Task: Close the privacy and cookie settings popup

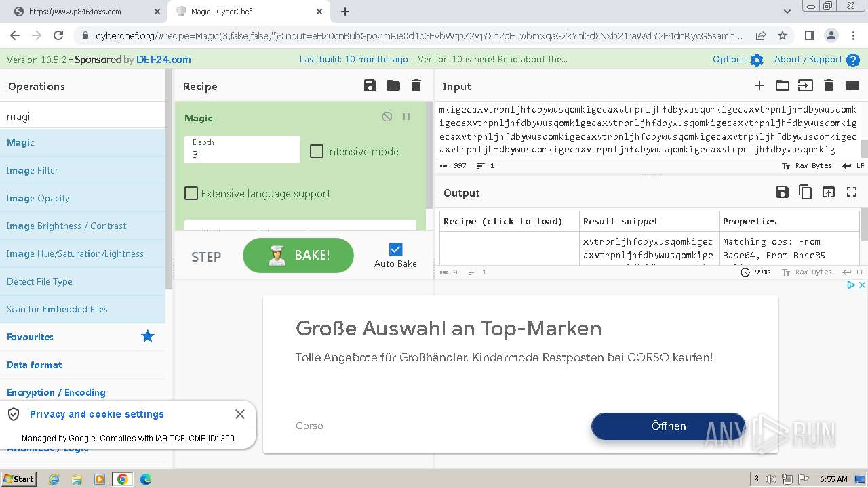Action: pyautogui.click(x=240, y=414)
